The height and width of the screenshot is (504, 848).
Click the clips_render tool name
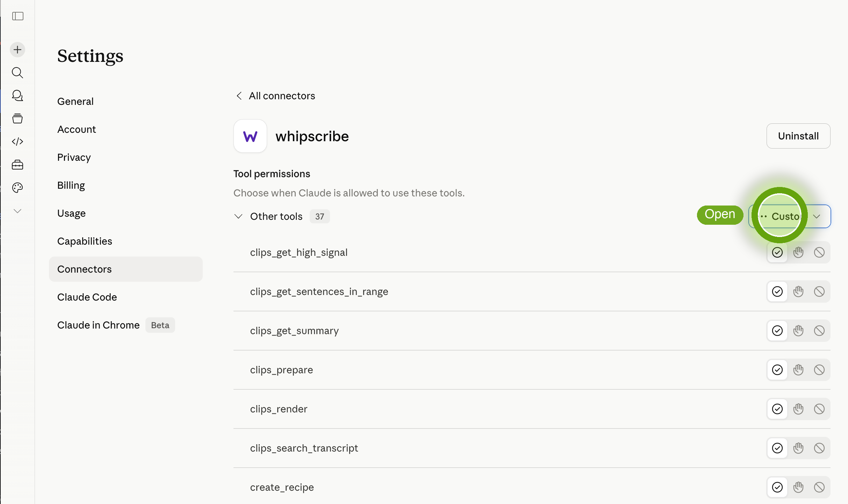tap(279, 409)
